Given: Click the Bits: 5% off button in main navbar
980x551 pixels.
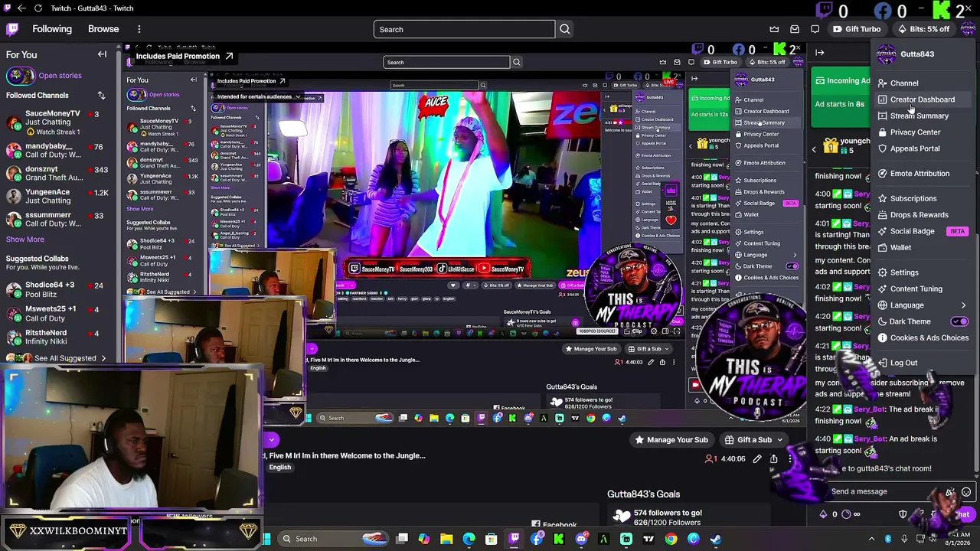Looking at the screenshot, I should click(924, 29).
